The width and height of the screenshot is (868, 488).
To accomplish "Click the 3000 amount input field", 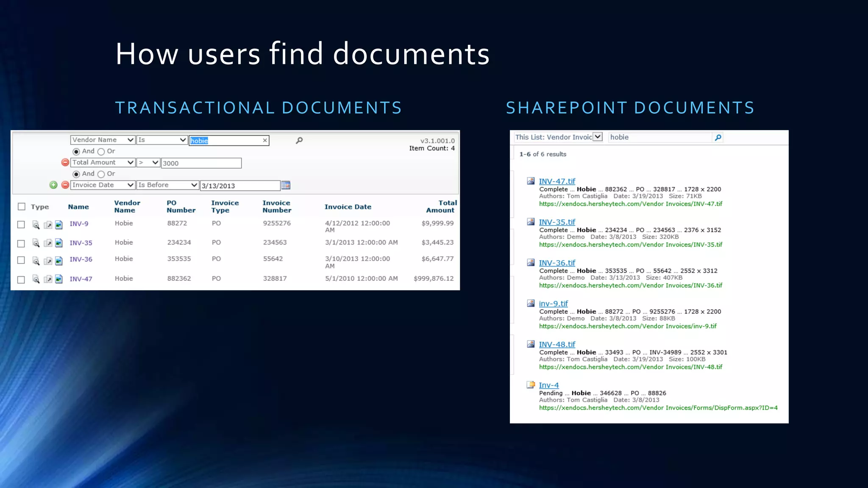I will [201, 163].
